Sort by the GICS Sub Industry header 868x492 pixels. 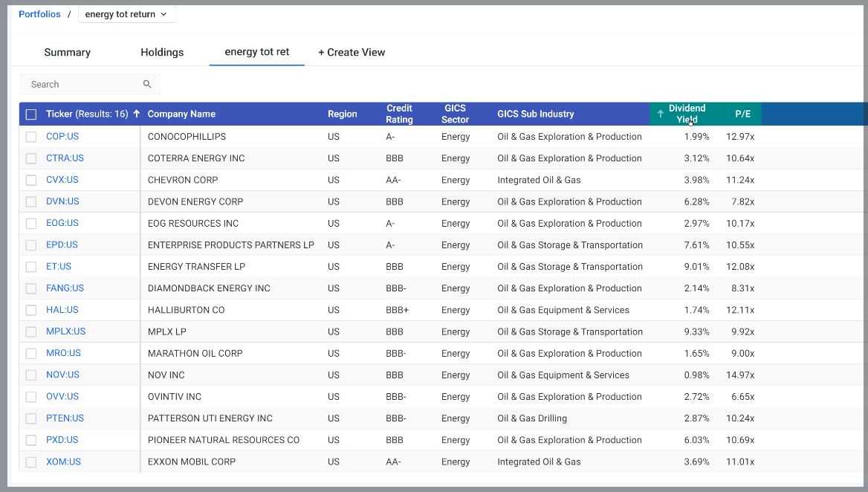(535, 114)
